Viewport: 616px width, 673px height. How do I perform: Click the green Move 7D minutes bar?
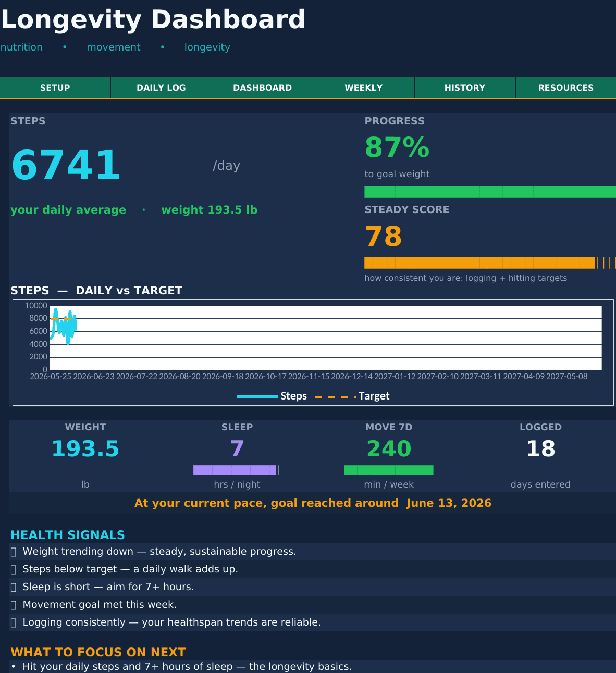tap(389, 470)
